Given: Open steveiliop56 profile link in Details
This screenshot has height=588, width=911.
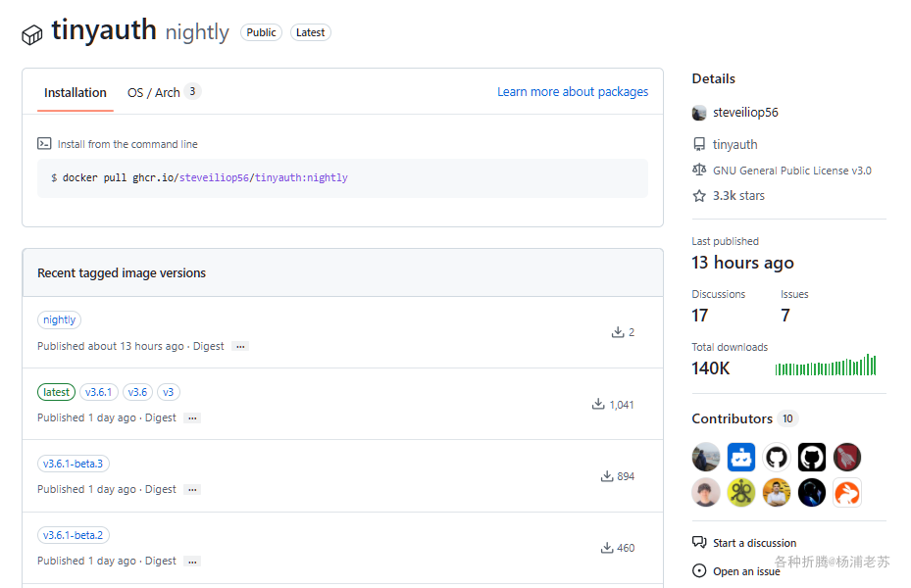Looking at the screenshot, I should pyautogui.click(x=745, y=113).
